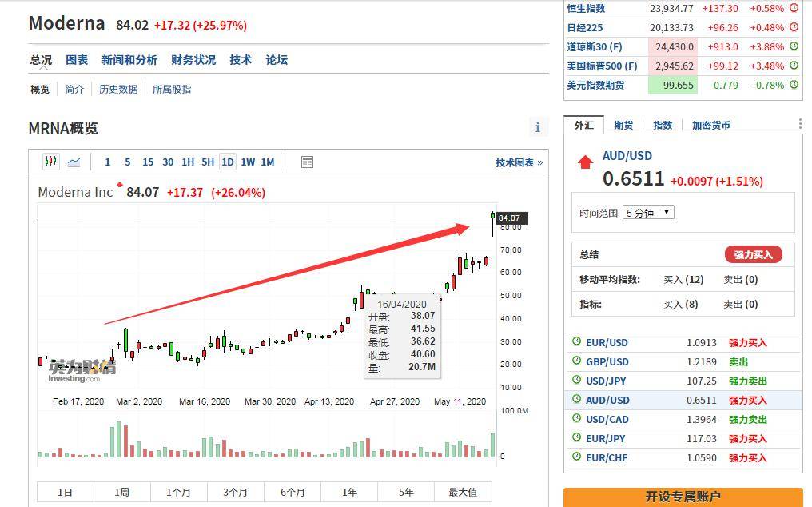The image size is (812, 507).
Task: Select the 所属股指 sub-tab
Action: 171,90
